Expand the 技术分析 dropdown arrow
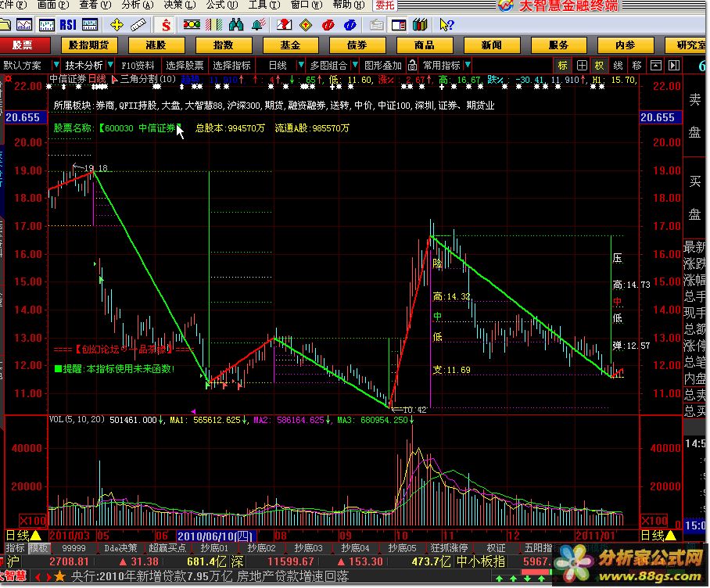This screenshot has height=588, width=710. 110,65
